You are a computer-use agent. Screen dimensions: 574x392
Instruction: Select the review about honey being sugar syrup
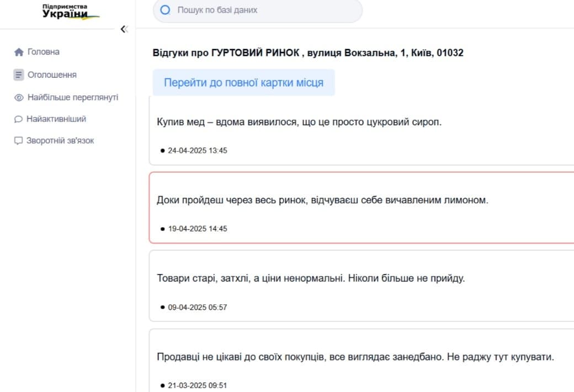click(x=299, y=122)
